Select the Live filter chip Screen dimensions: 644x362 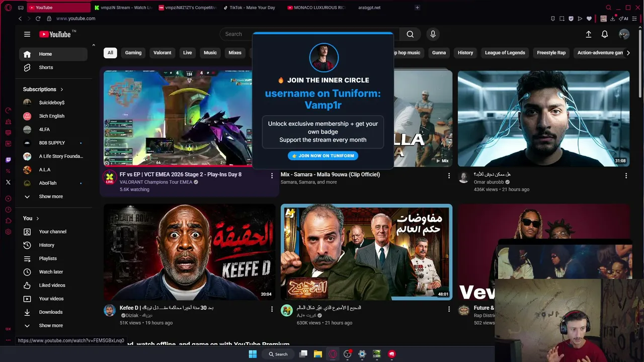click(x=188, y=53)
